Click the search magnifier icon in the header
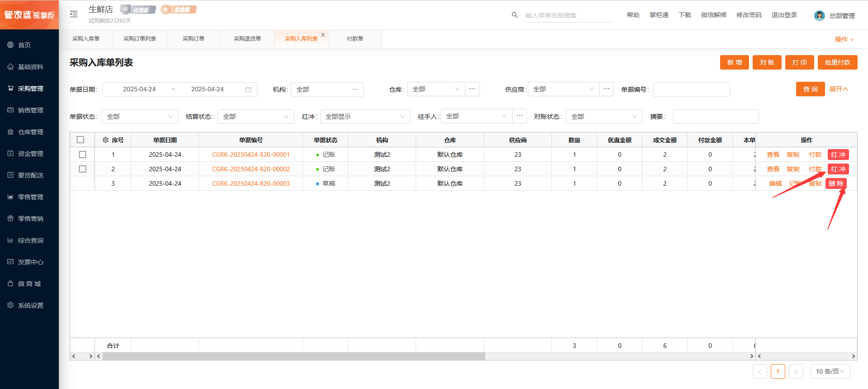Image resolution: width=868 pixels, height=389 pixels. (514, 15)
